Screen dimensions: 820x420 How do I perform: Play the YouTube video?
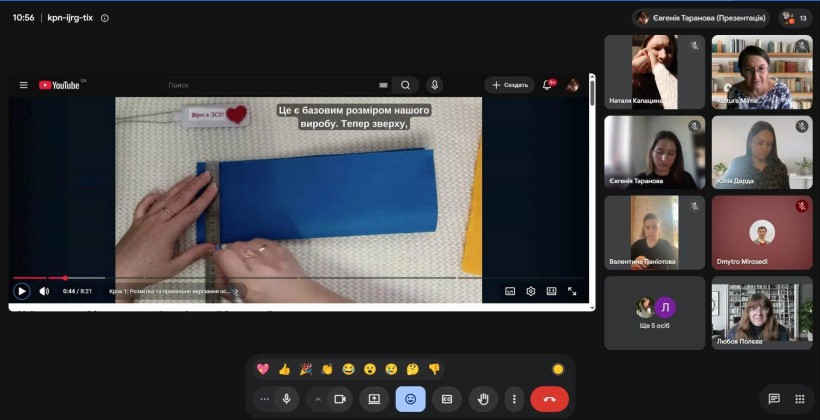21,291
